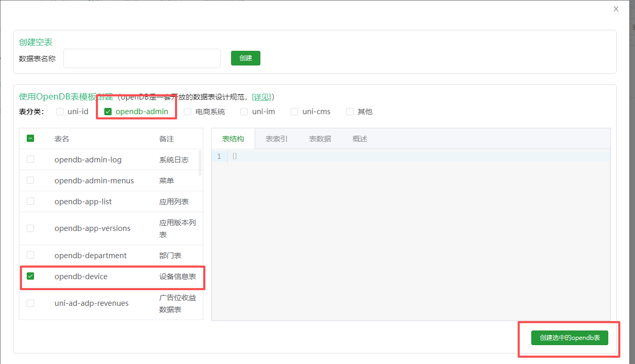The image size is (635, 364).
Task: Click the 表分类 label
Action: tap(32, 112)
